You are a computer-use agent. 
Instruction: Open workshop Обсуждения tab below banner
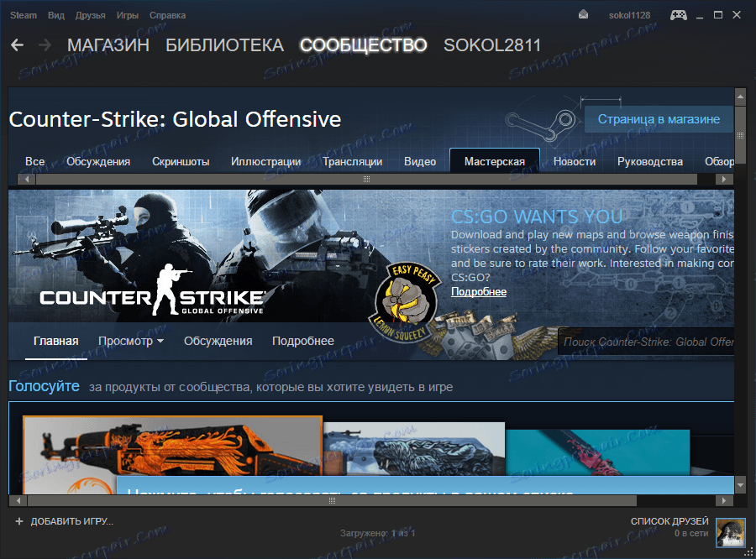coord(218,341)
